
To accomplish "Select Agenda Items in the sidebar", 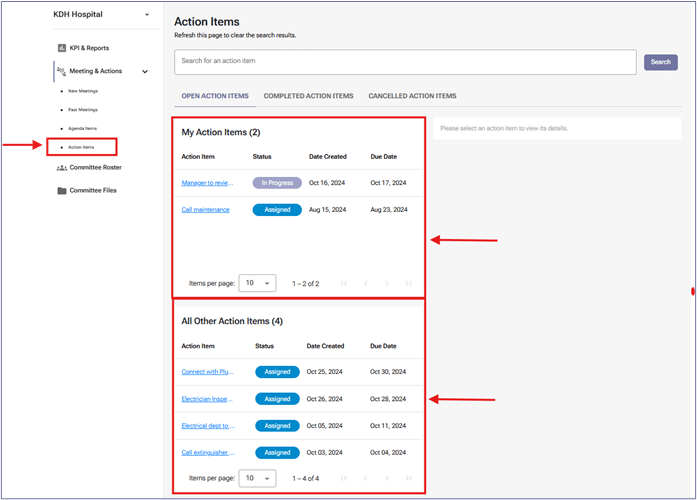I will pyautogui.click(x=82, y=129).
